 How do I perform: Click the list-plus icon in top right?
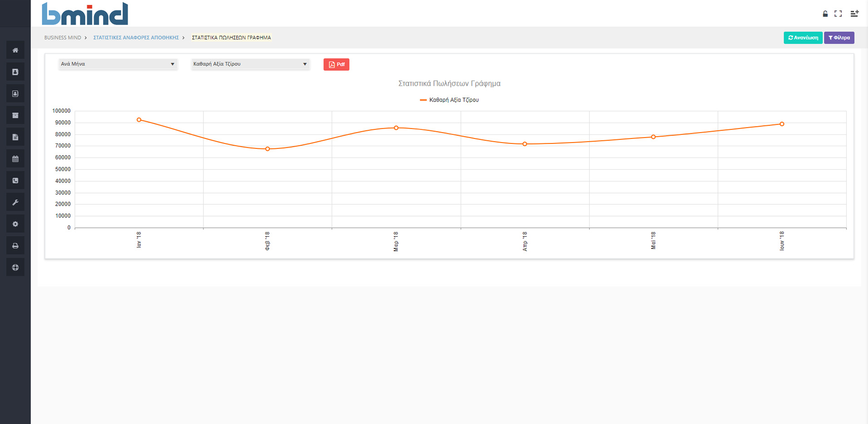tap(854, 14)
